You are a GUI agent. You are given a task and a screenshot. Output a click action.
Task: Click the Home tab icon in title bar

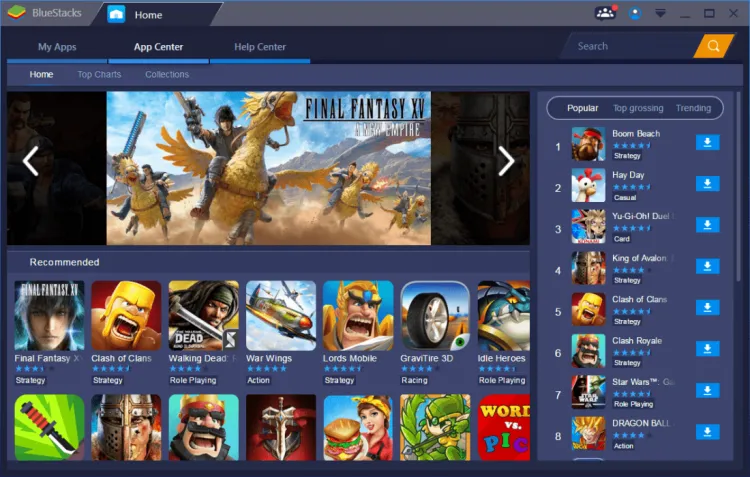point(116,15)
